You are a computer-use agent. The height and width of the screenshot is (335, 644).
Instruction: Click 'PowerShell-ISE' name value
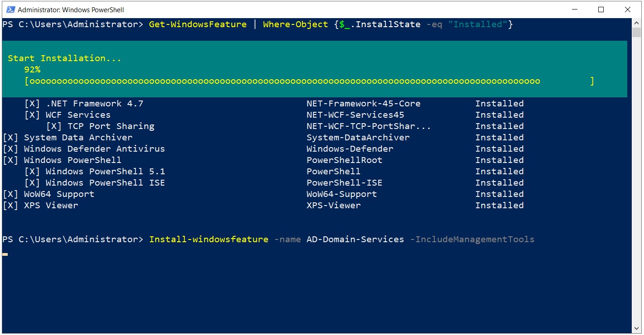click(x=345, y=183)
